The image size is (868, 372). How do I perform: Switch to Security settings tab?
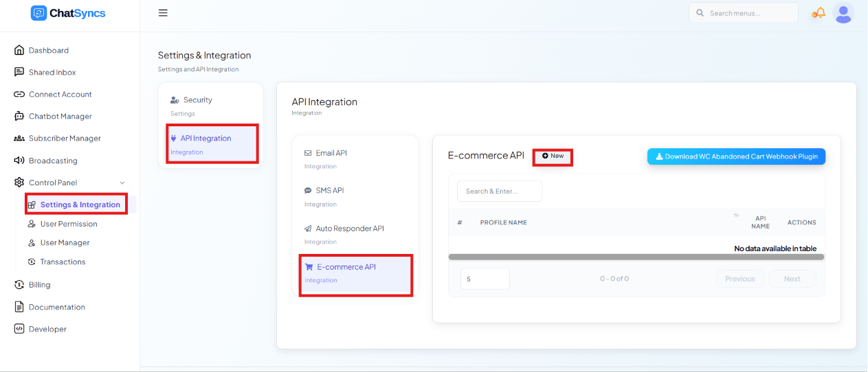point(210,106)
